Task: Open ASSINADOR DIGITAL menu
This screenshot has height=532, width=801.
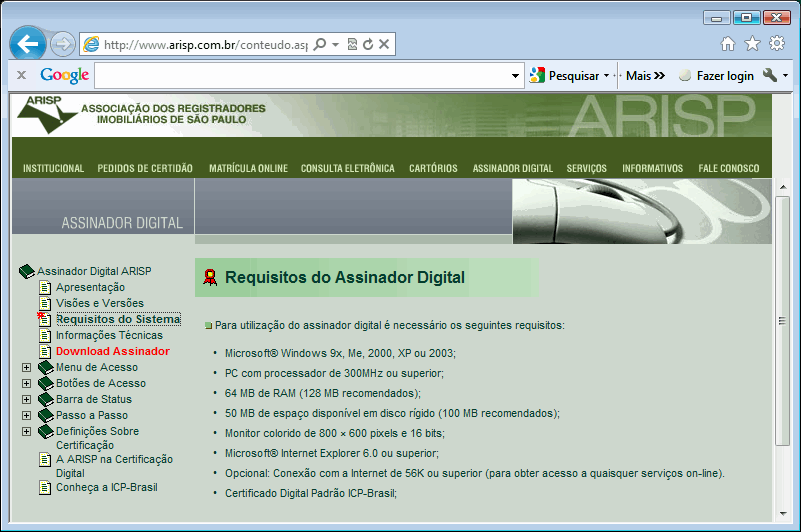Action: tap(512, 168)
